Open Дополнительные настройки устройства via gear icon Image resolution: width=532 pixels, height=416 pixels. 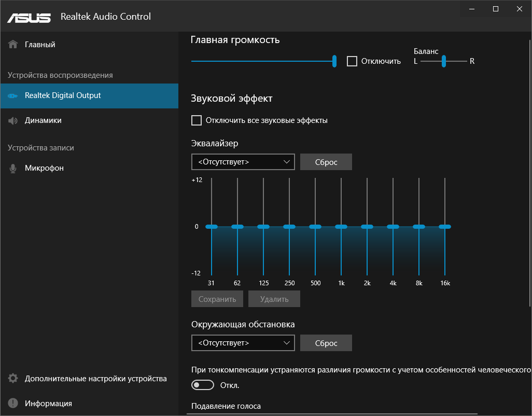[x=12, y=379]
